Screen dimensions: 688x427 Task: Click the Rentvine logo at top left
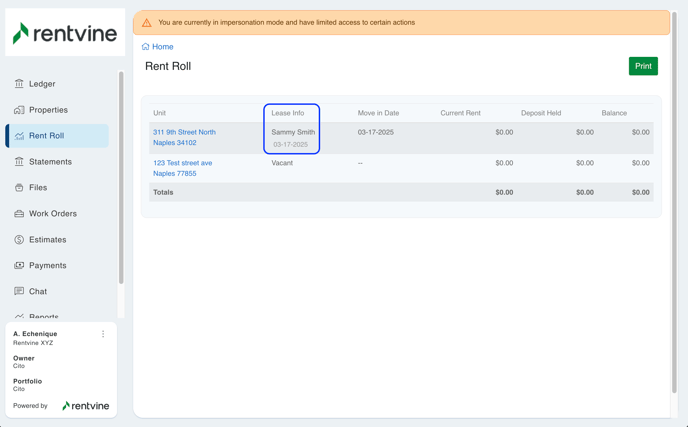[65, 33]
